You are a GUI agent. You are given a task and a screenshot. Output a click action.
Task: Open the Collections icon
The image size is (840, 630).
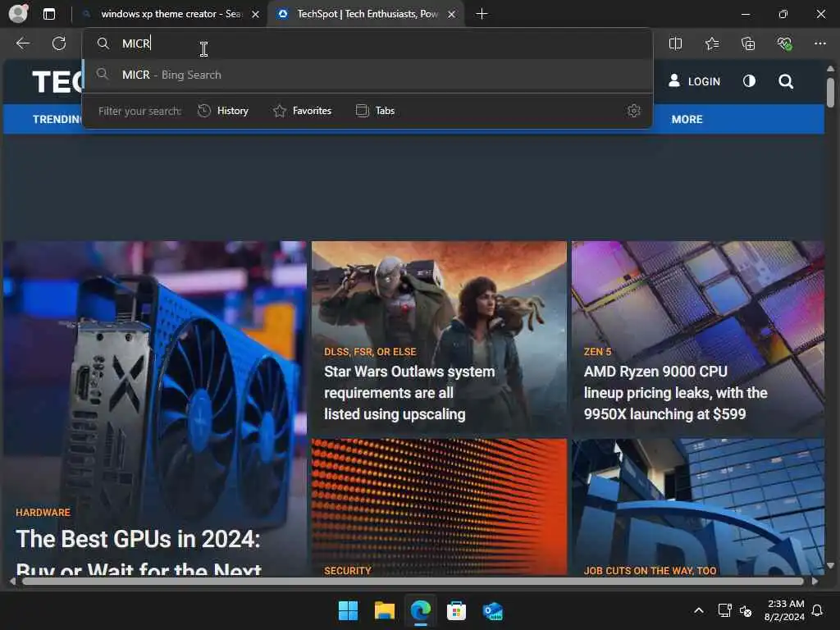(748, 43)
